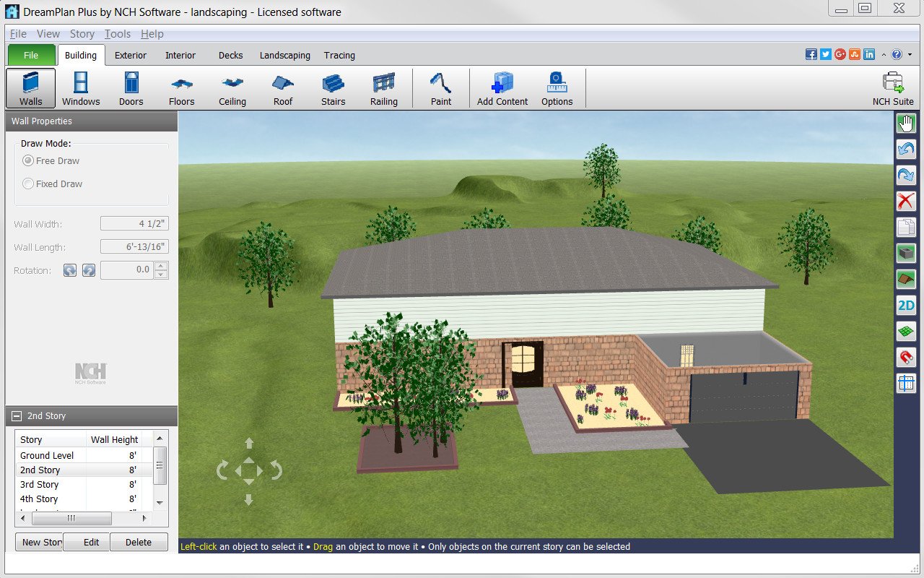Open the Tools menu

pyautogui.click(x=117, y=33)
